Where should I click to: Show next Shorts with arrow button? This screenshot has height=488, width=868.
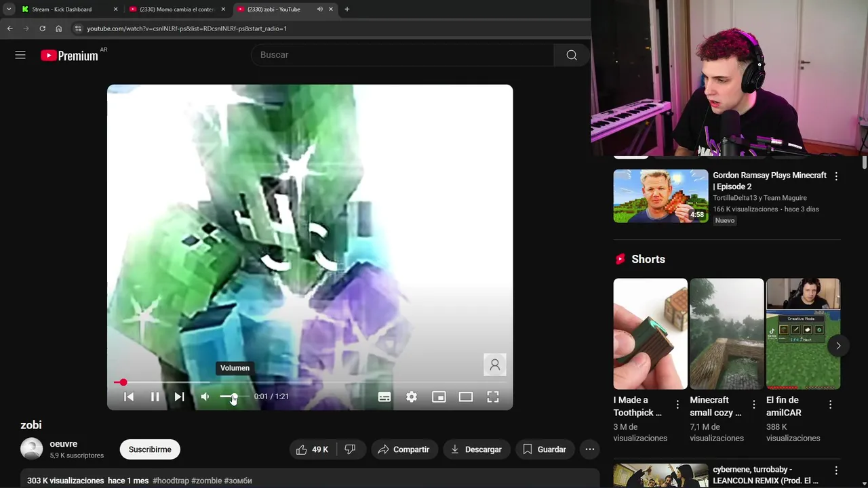838,346
